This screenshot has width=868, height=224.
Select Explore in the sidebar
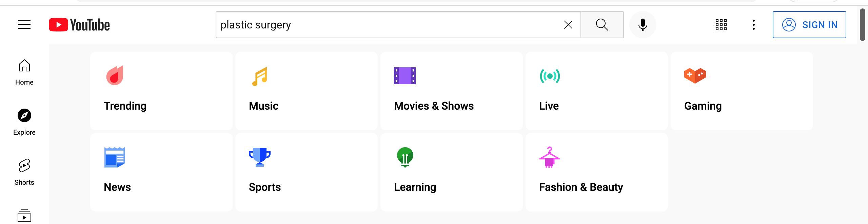click(24, 122)
